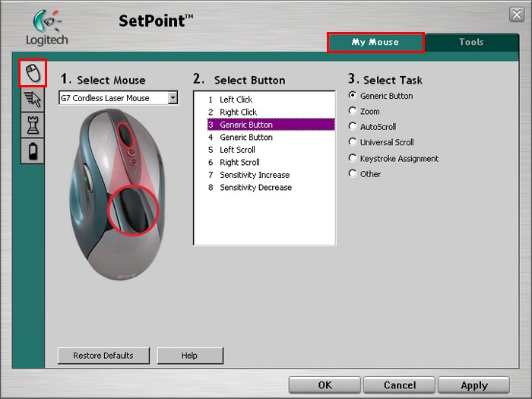Select button 6 Right Scroll
This screenshot has height=399, width=532.
(271, 162)
